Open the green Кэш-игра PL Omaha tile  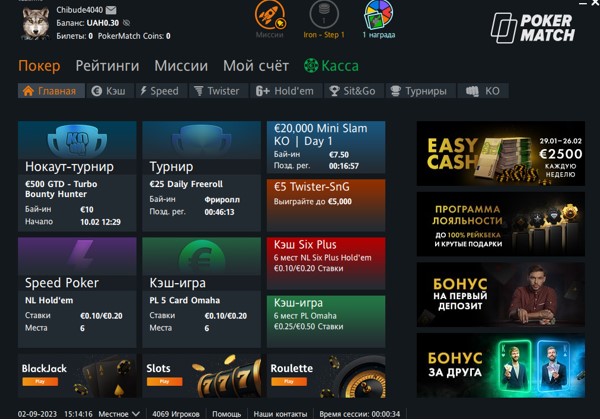pos(326,321)
